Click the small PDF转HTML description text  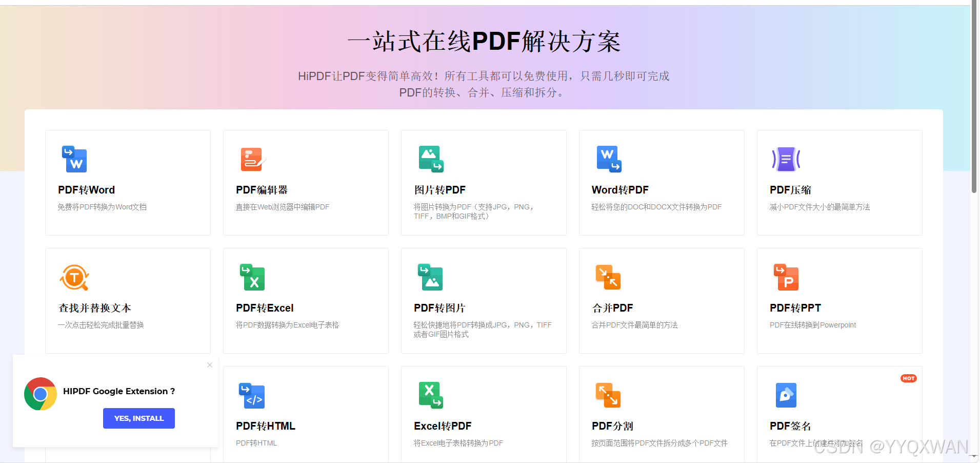(256, 443)
